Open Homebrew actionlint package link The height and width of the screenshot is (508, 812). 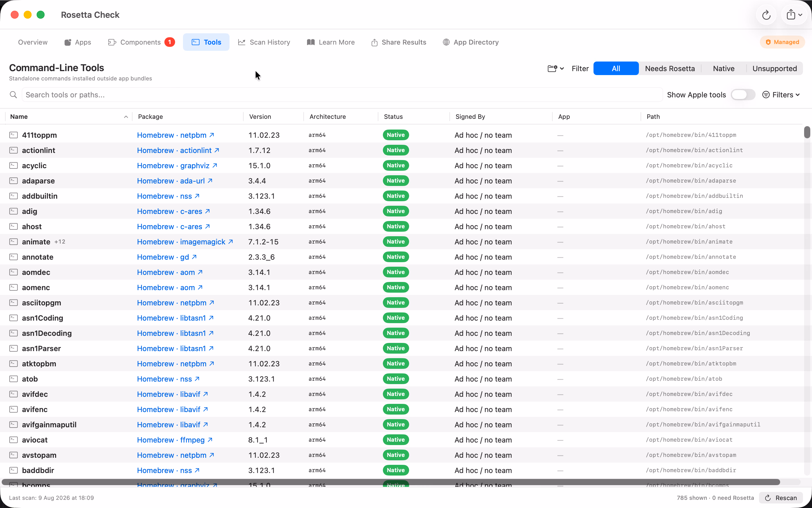click(x=178, y=150)
